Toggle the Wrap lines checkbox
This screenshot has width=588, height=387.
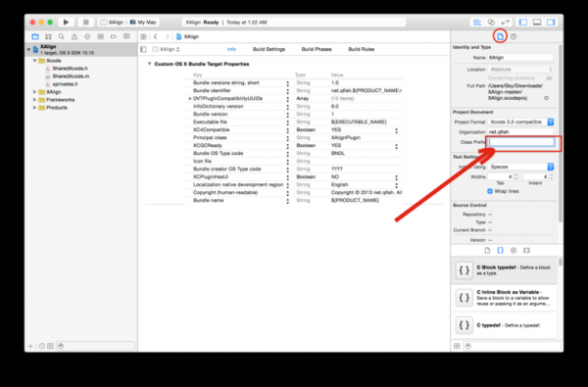490,191
